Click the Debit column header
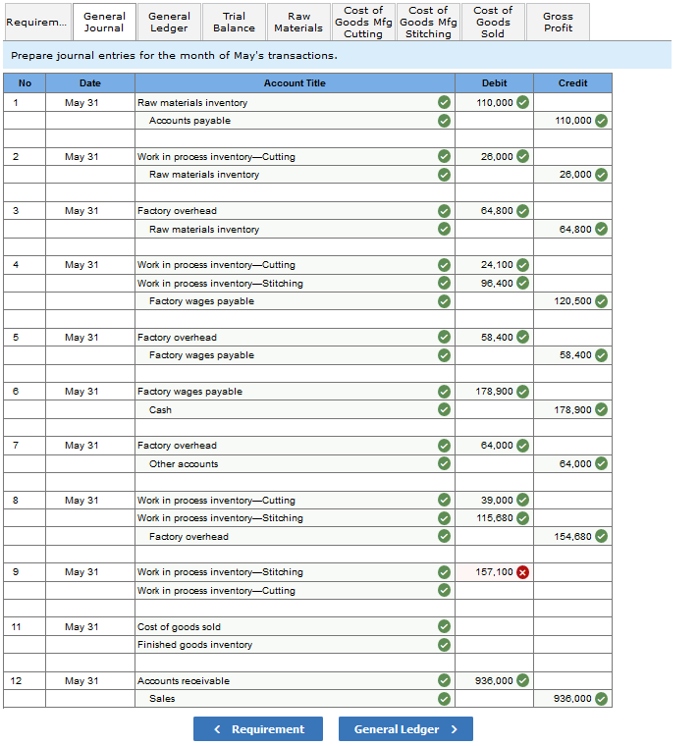Screen dimensions: 700x746 pos(494,83)
